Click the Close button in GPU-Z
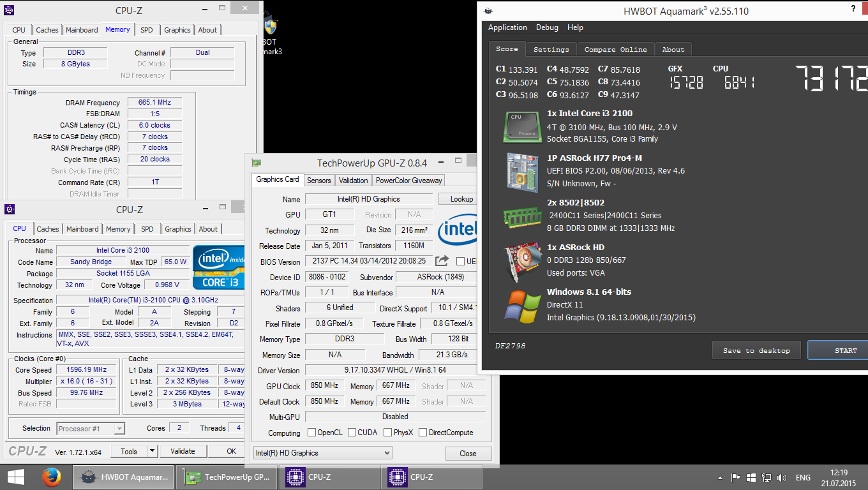Screen dimensions: 868x490 tap(468, 454)
